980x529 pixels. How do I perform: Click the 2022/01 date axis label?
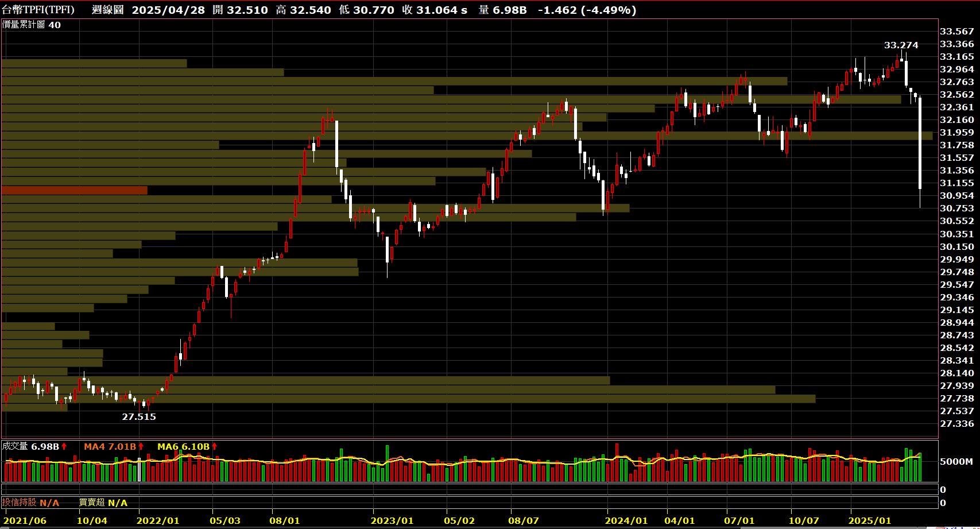[157, 520]
